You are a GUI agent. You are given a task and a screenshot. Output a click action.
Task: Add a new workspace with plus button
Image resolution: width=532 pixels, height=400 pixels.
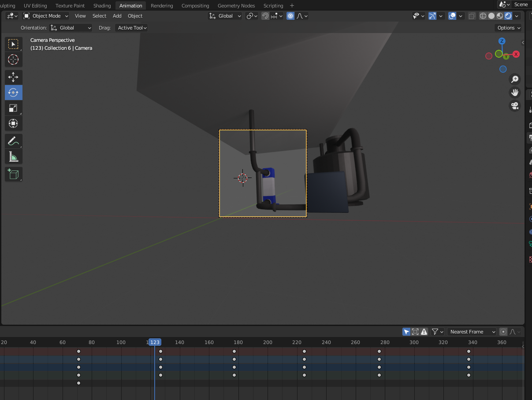coord(292,6)
